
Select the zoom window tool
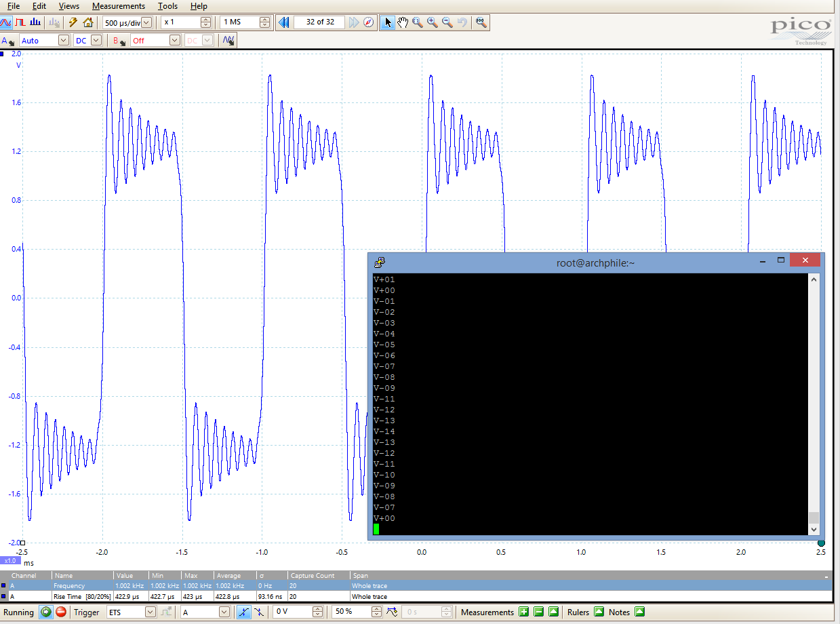click(418, 22)
